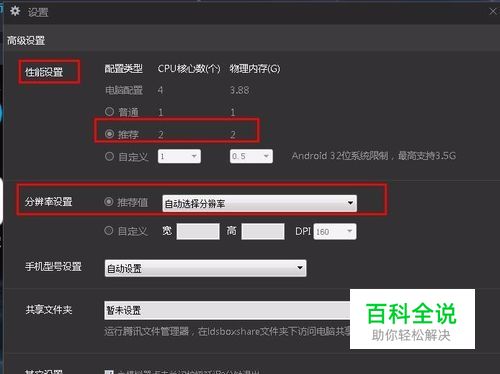Open the custom CPU core count dropdown

pos(179,156)
